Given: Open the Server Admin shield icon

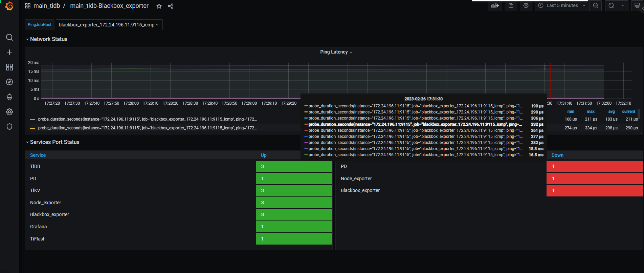Looking at the screenshot, I should [x=9, y=127].
